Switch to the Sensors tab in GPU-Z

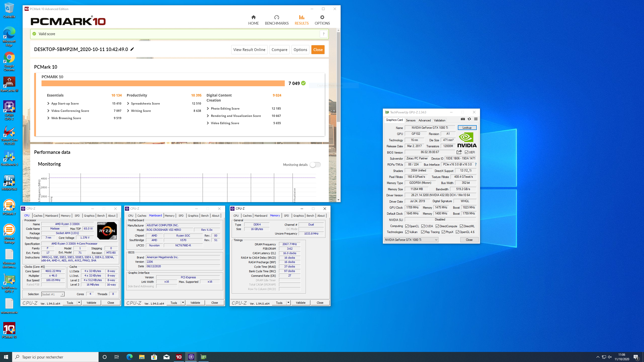411,120
